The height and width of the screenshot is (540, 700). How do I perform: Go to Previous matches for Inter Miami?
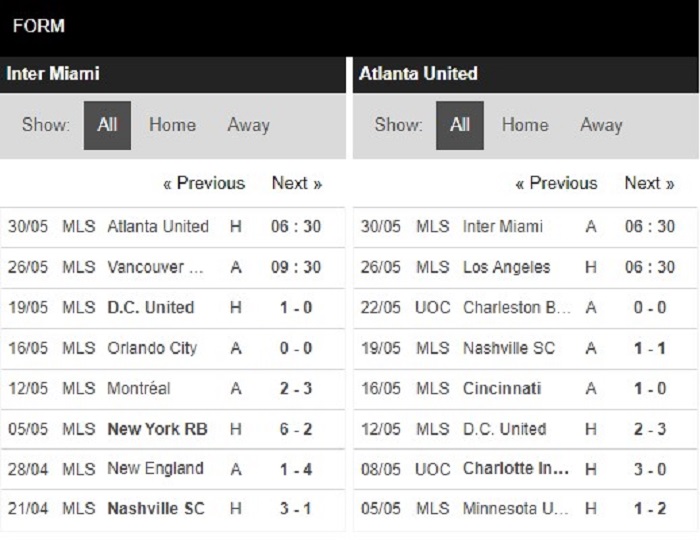click(x=204, y=183)
